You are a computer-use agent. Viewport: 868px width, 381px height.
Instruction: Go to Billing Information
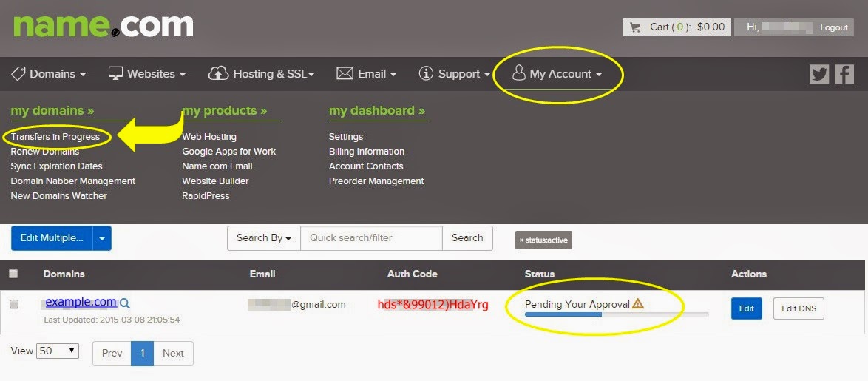coord(367,151)
